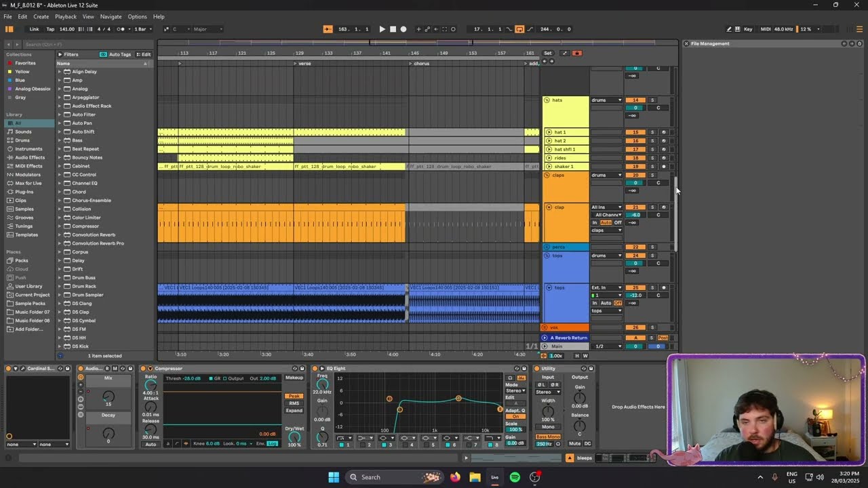868x488 pixels.
Task: Select the Blue collection label
Action: point(20,80)
